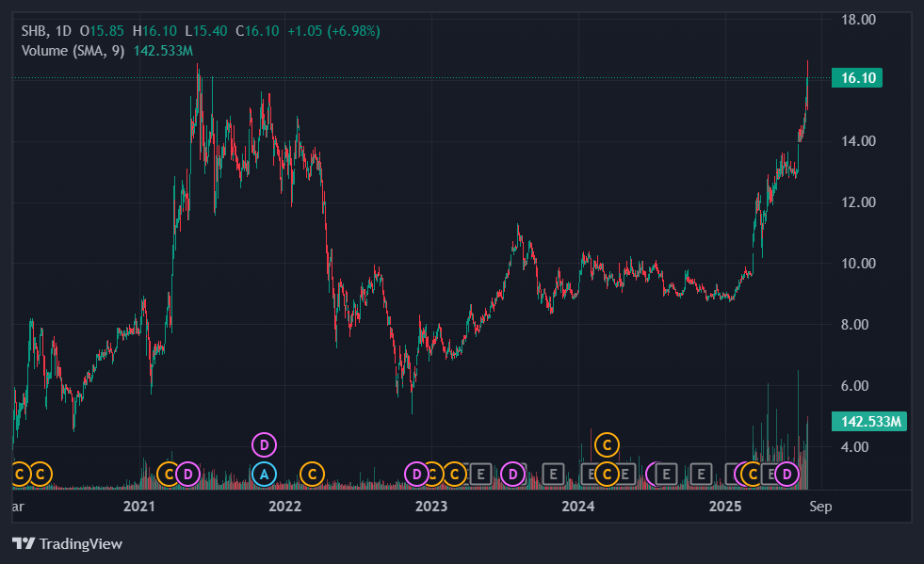Image resolution: width=924 pixels, height=564 pixels.
Task: Click the TradingView logo
Action: pos(67,543)
